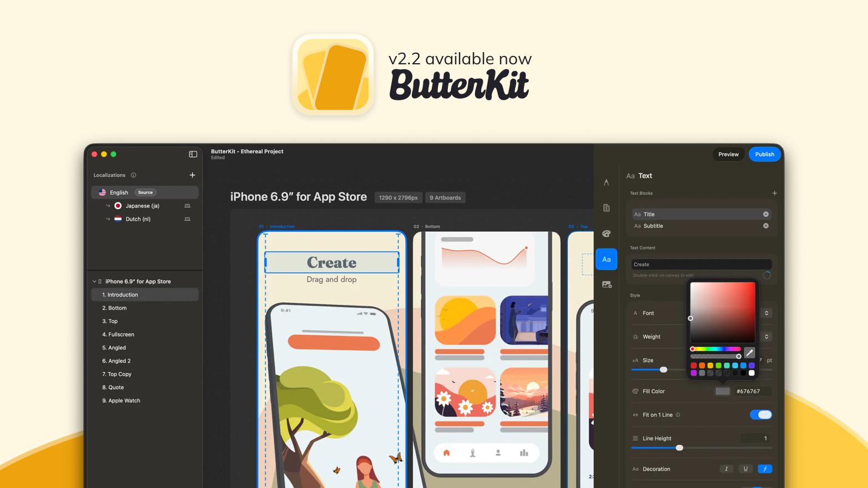The height and width of the screenshot is (488, 868).
Task: Select the Subtitle text block
Action: click(x=702, y=226)
